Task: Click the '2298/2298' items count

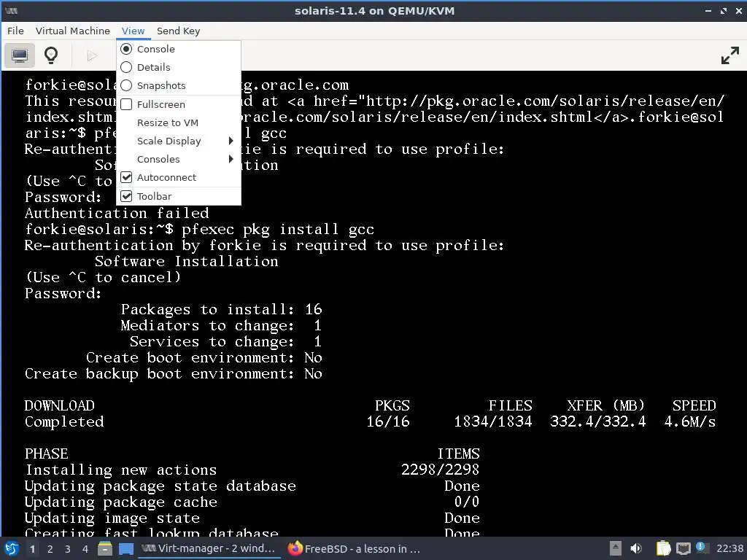Action: click(x=440, y=470)
